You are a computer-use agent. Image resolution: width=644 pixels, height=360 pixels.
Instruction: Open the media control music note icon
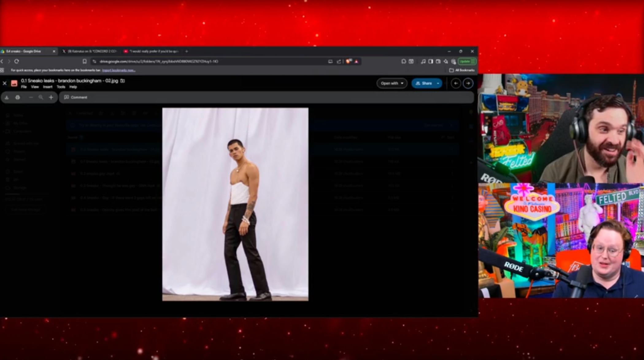[423, 61]
